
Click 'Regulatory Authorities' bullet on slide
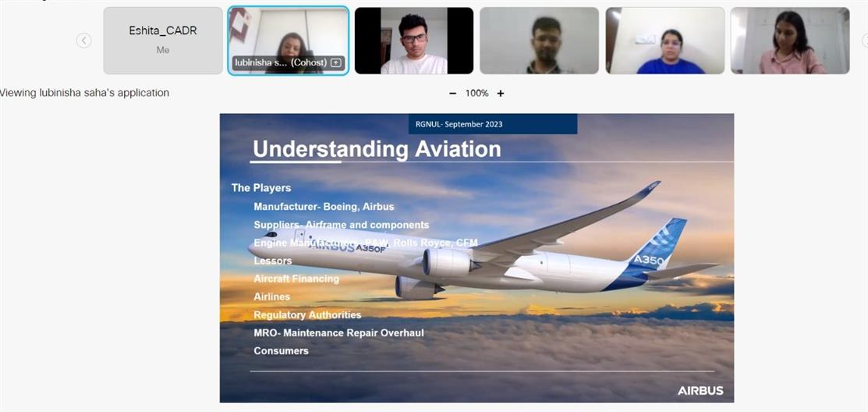point(307,314)
